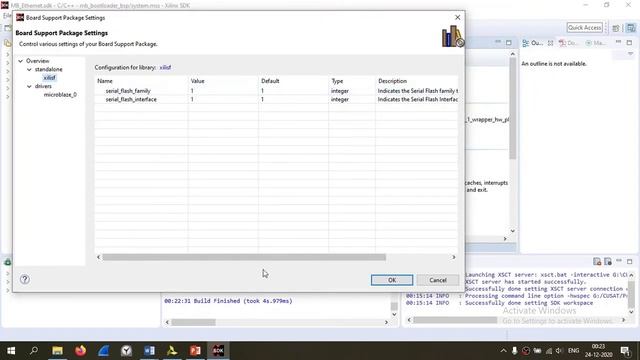This screenshot has width=640, height=360.
Task: Minimize the Outline view panel
Action: (618, 42)
